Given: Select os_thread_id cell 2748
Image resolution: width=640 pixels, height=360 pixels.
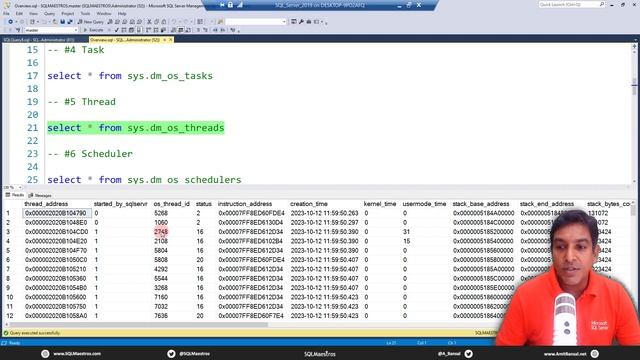Looking at the screenshot, I should tap(161, 232).
